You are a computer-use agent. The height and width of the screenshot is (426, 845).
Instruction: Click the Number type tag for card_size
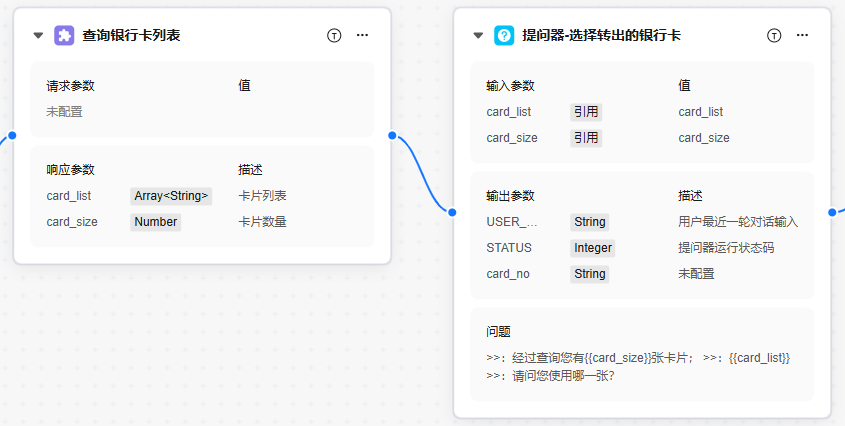(155, 222)
